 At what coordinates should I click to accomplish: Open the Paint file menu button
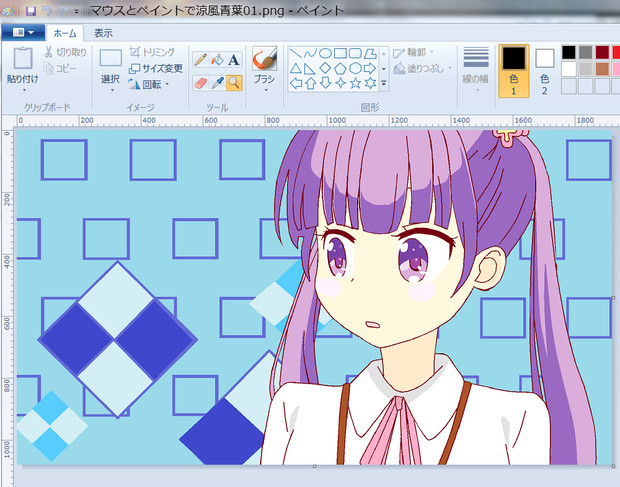(23, 33)
